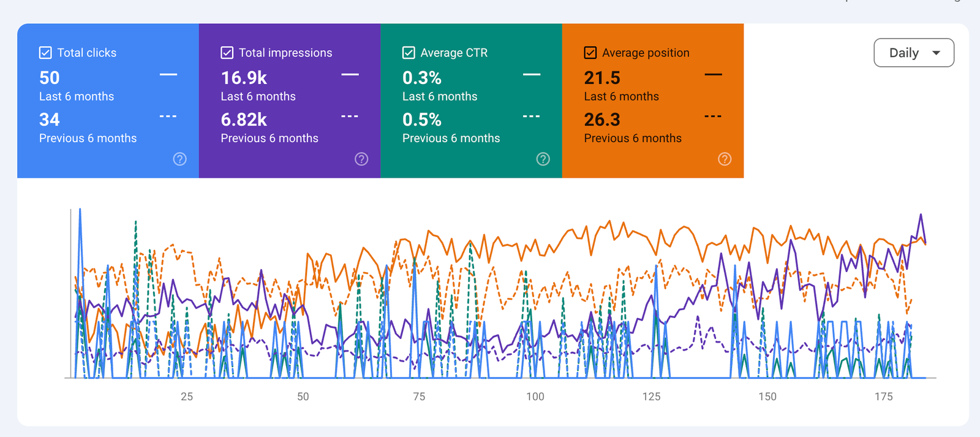Open help for Total clicks card
The image size is (980, 437).
179,159
